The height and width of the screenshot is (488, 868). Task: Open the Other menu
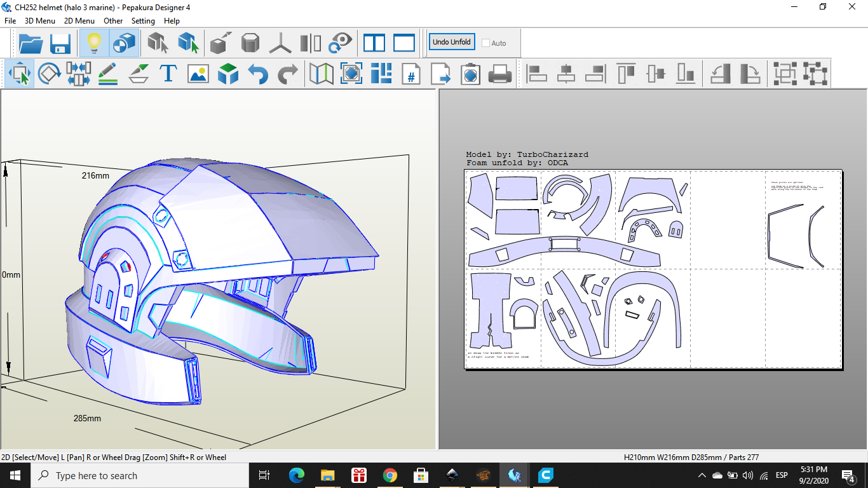coord(113,21)
